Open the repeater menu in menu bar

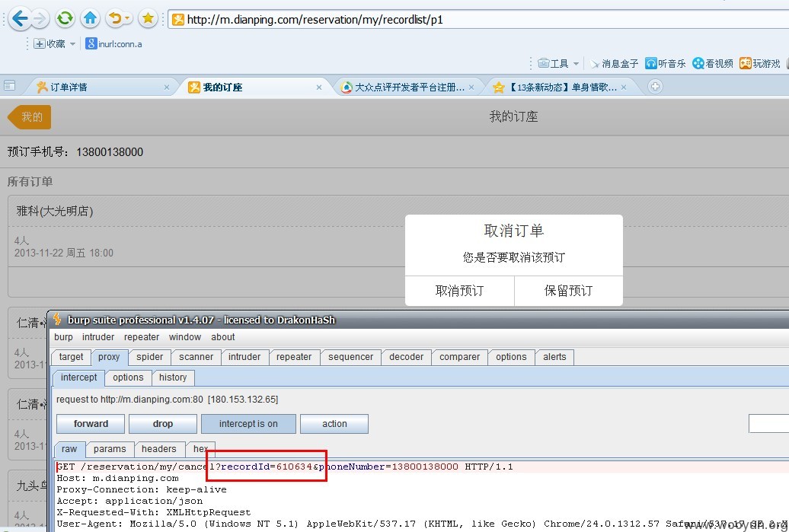click(x=142, y=337)
